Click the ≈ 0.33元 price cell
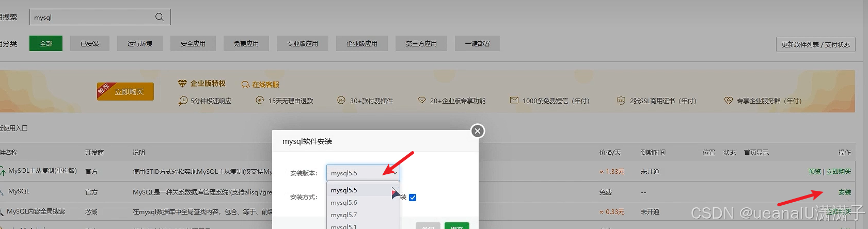Screen dimensions: 868x229 tap(612, 211)
